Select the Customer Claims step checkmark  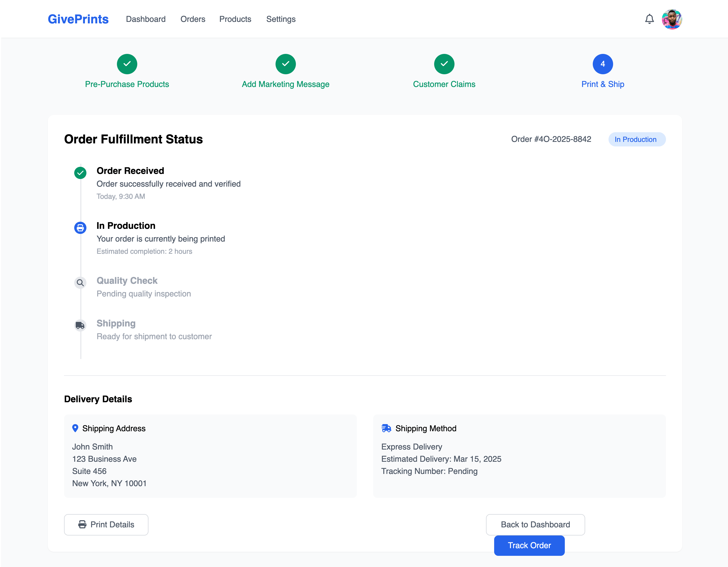[444, 64]
